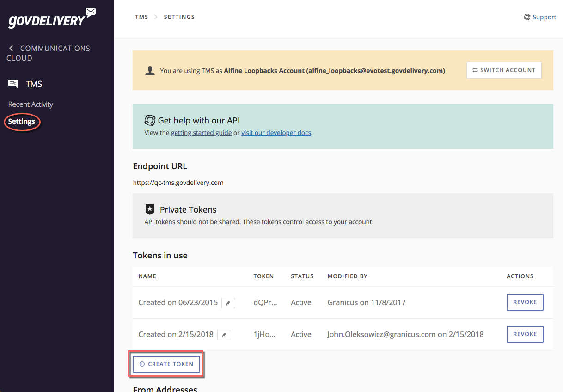
Task: Open the getting started guide link
Action: pos(201,133)
